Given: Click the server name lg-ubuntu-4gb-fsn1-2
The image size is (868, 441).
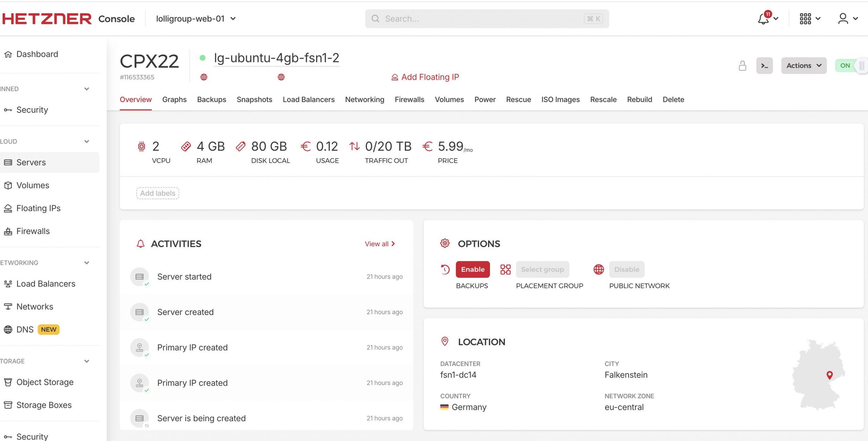Looking at the screenshot, I should coord(277,58).
